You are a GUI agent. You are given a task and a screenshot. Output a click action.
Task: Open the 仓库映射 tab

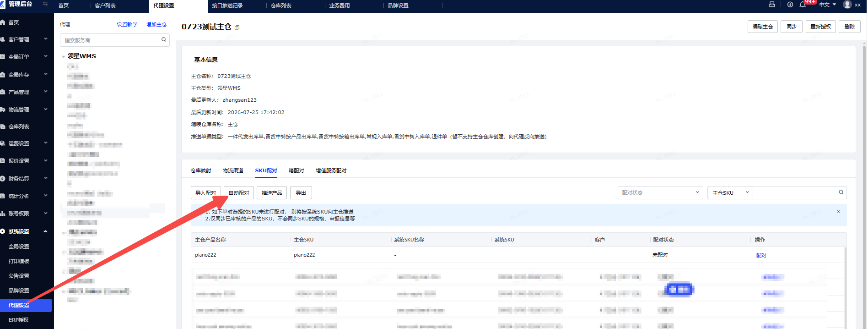click(201, 170)
